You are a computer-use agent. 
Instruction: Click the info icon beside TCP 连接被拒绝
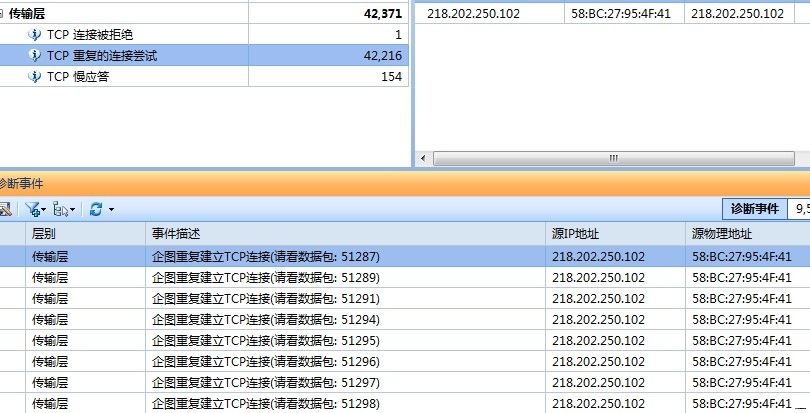coord(35,35)
